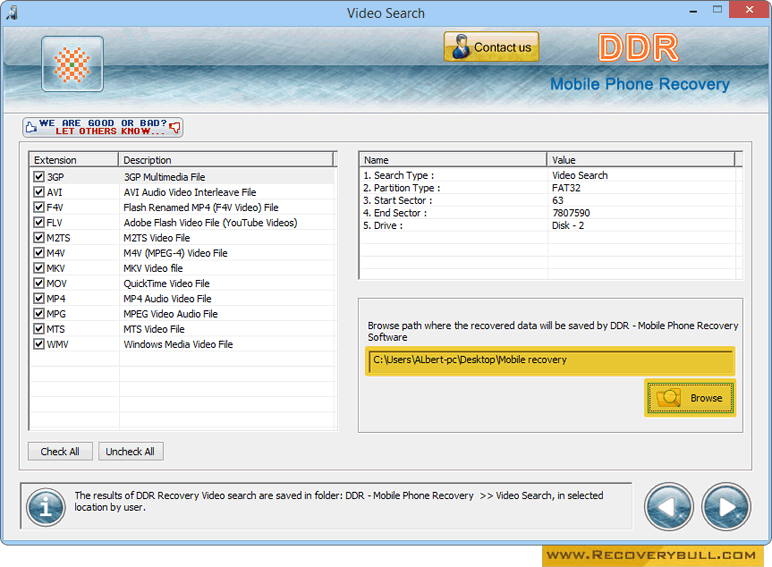Click the 'FAT32' value cell
772x567 pixels.
(x=566, y=188)
